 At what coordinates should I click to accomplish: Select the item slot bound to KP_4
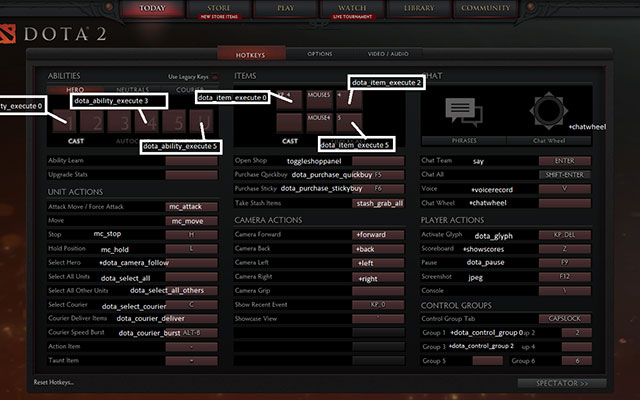pos(289,100)
